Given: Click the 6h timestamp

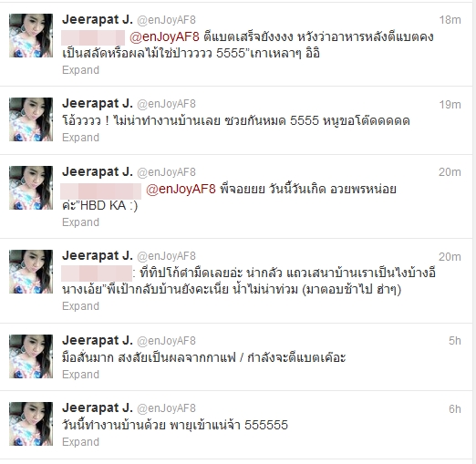Looking at the screenshot, I should pyautogui.click(x=455, y=409).
